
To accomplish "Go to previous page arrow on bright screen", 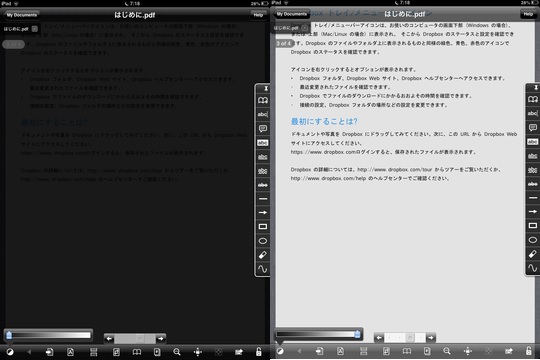I will [x=379, y=338].
